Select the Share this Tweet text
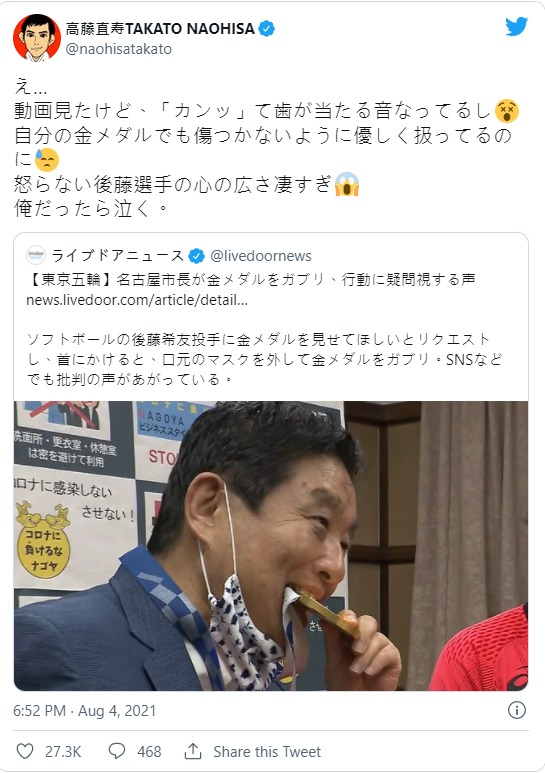The height and width of the screenshot is (773, 545). click(267, 751)
